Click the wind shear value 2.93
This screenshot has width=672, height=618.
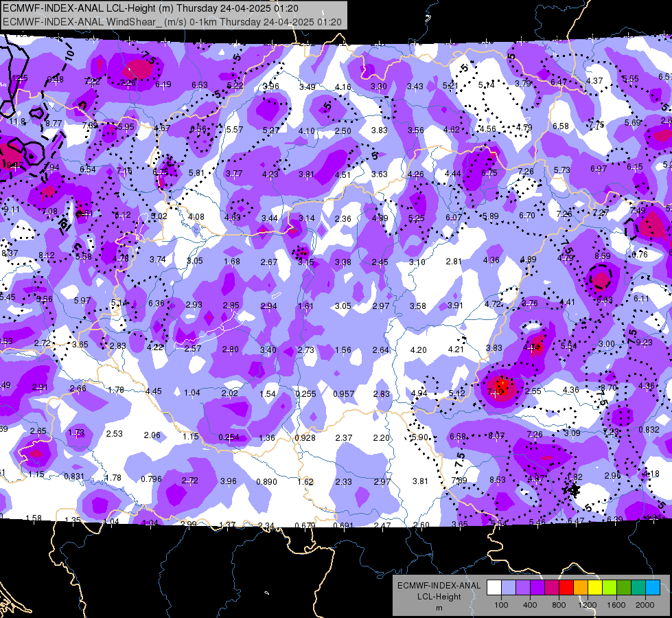194,304
